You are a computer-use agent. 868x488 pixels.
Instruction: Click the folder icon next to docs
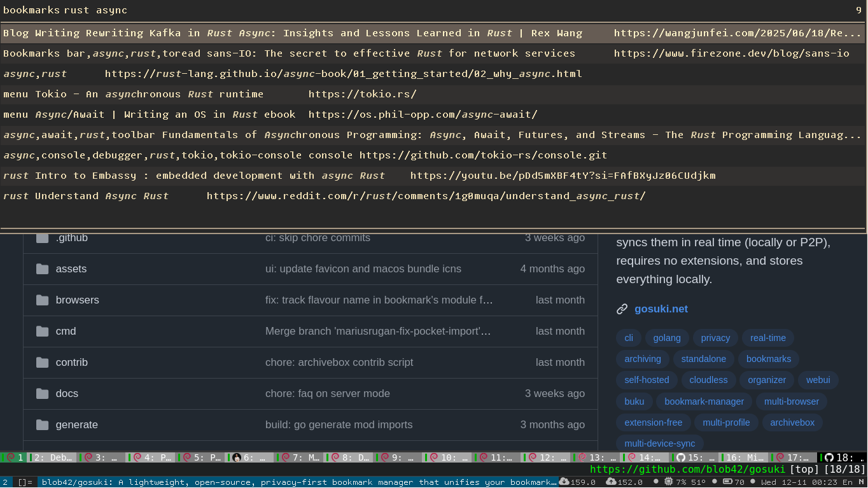(42, 393)
